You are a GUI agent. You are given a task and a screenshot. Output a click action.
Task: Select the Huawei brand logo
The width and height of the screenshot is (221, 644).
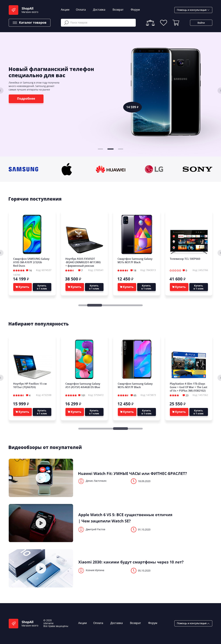click(x=110, y=169)
